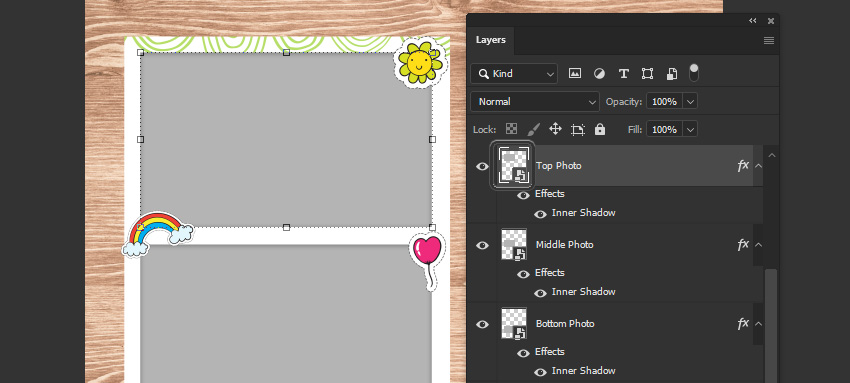Toggle layer filtering on/off switch

[x=694, y=73]
